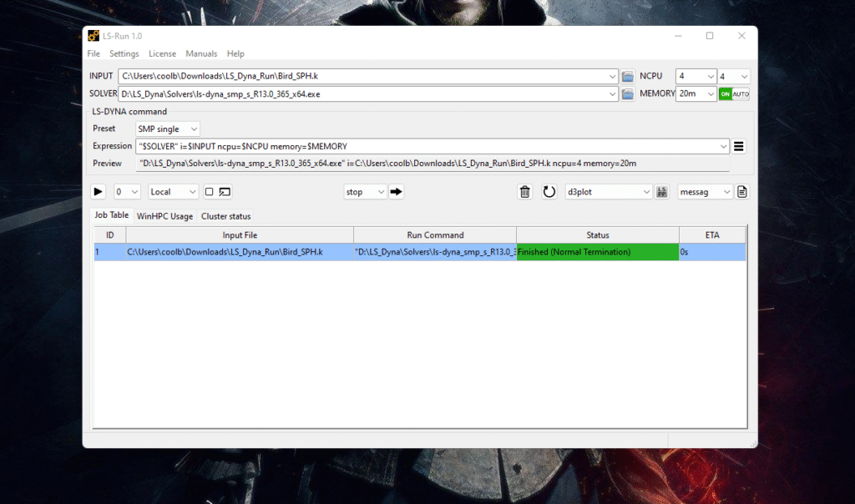Viewport: 855px width, 504px height.
Task: Maximize the LS-Run window
Action: click(x=710, y=36)
